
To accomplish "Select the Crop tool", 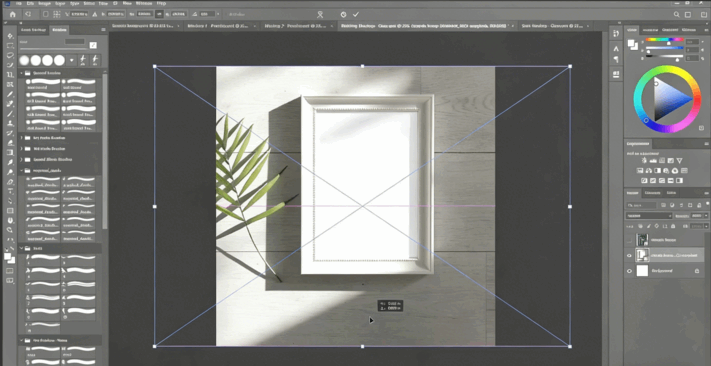I will coord(10,75).
